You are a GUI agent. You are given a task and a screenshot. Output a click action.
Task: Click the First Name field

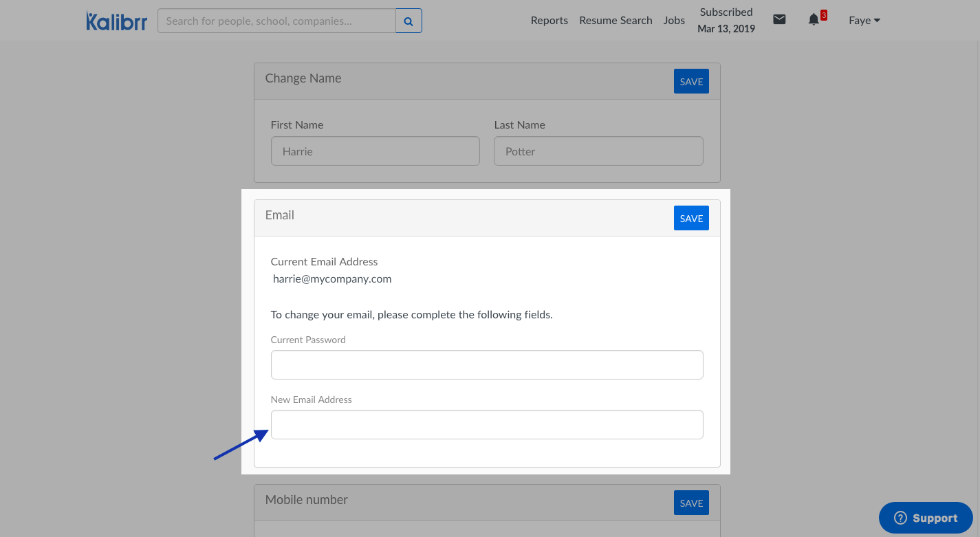click(375, 151)
